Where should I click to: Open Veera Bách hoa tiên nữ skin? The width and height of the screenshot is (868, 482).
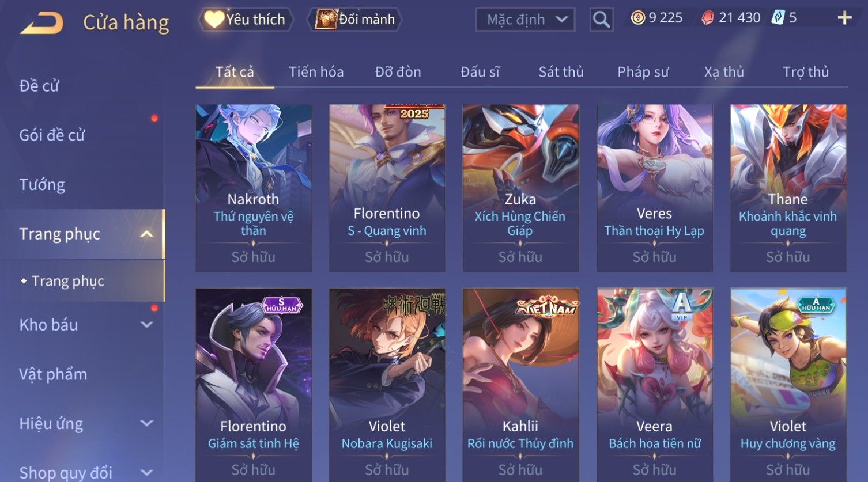pos(654,385)
